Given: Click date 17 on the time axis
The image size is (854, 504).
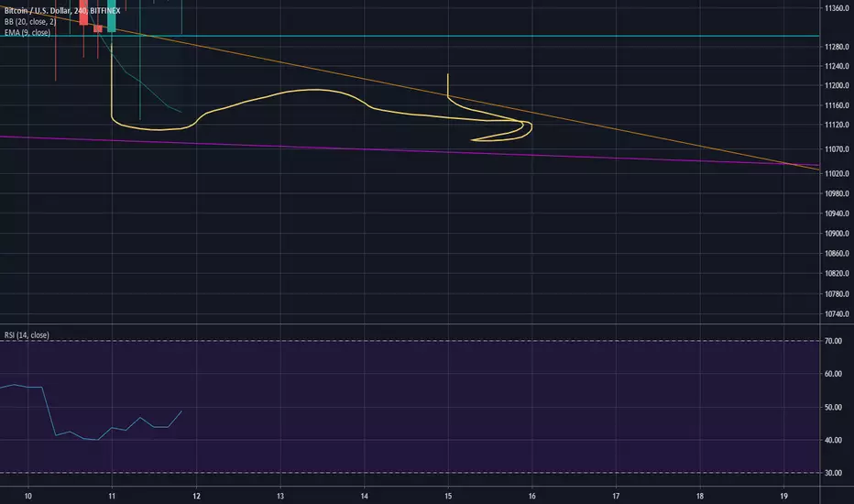Looking at the screenshot, I should click(x=616, y=496).
